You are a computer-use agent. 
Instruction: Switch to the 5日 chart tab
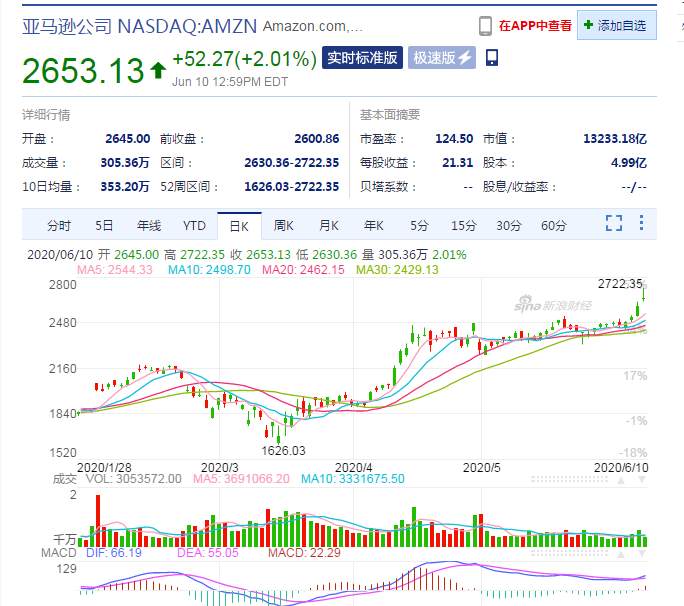pyautogui.click(x=104, y=226)
